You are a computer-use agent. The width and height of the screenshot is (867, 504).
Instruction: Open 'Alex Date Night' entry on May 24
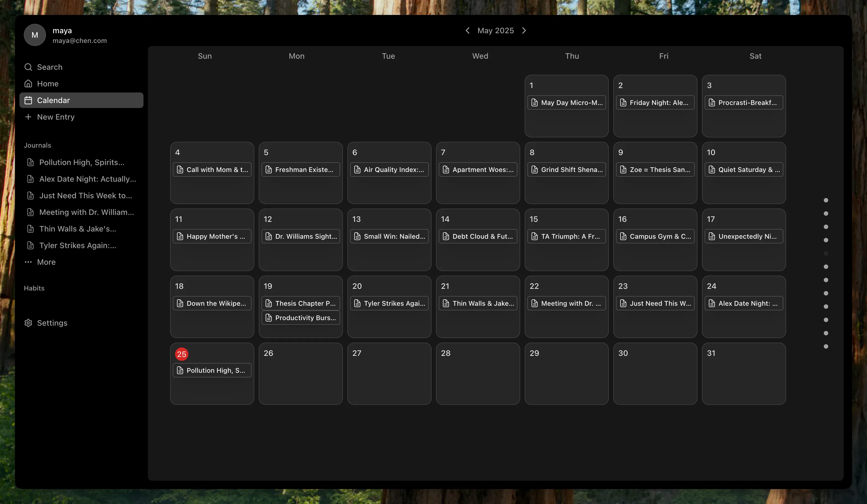[743, 304]
